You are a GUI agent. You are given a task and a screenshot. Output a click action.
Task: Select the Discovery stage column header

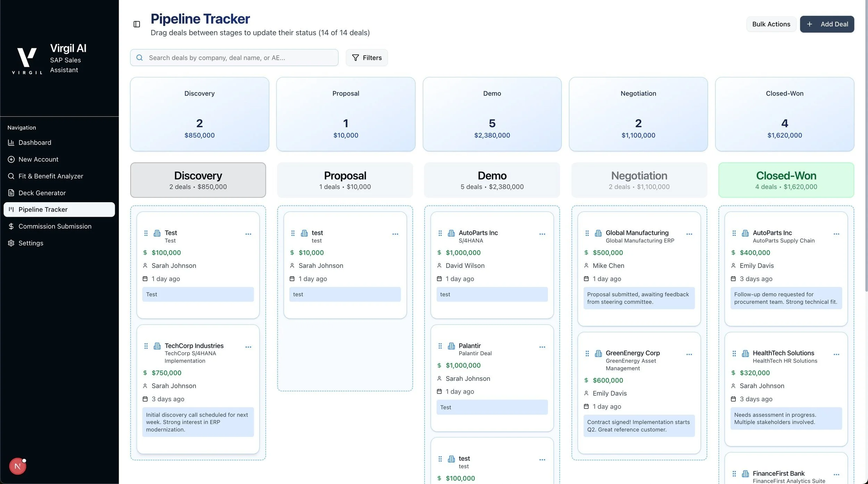[x=198, y=180]
